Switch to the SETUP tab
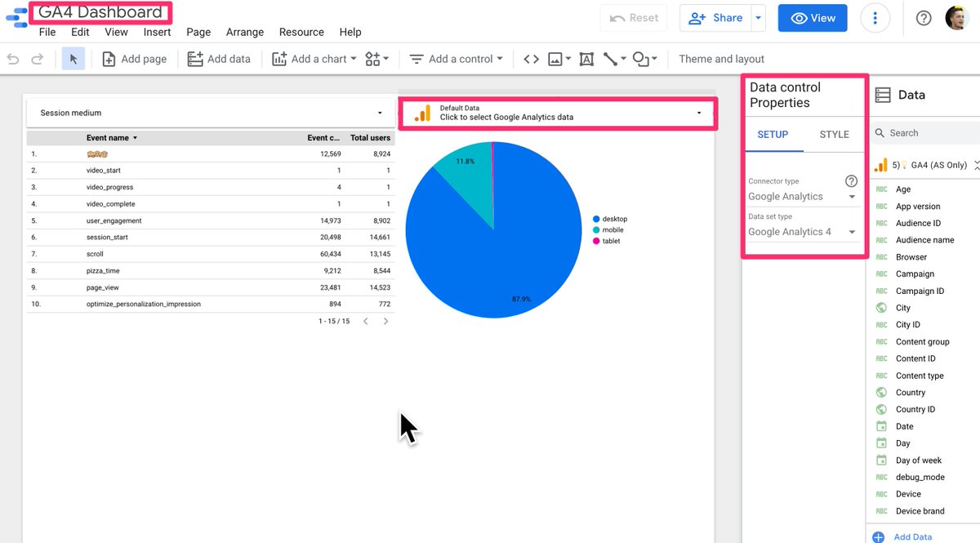980x543 pixels. click(x=773, y=134)
